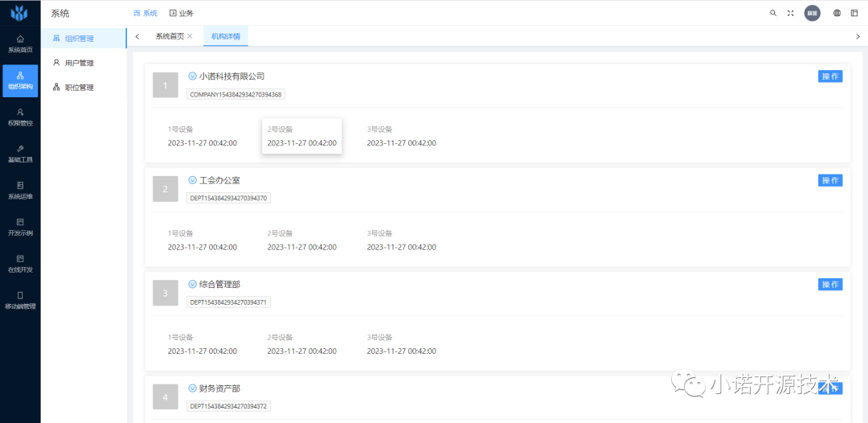Open 系统运维 in the dark sidebar
Screen dimensions: 868x423
pos(20,191)
